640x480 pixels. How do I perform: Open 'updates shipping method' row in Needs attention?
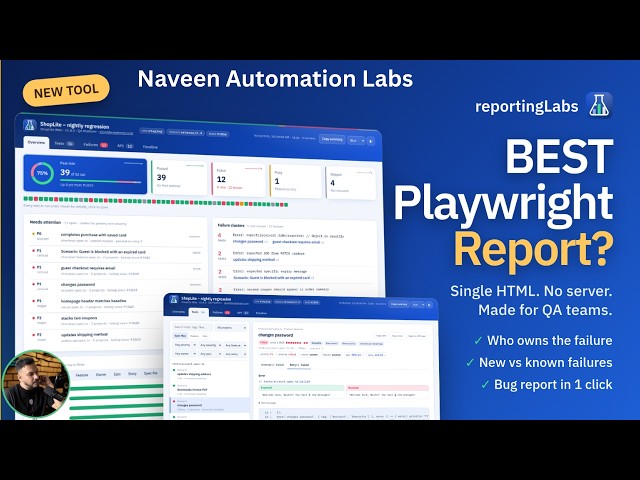(x=98, y=336)
